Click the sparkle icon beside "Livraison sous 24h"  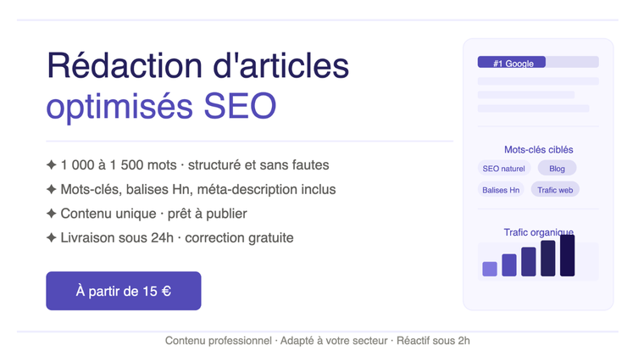click(52, 238)
